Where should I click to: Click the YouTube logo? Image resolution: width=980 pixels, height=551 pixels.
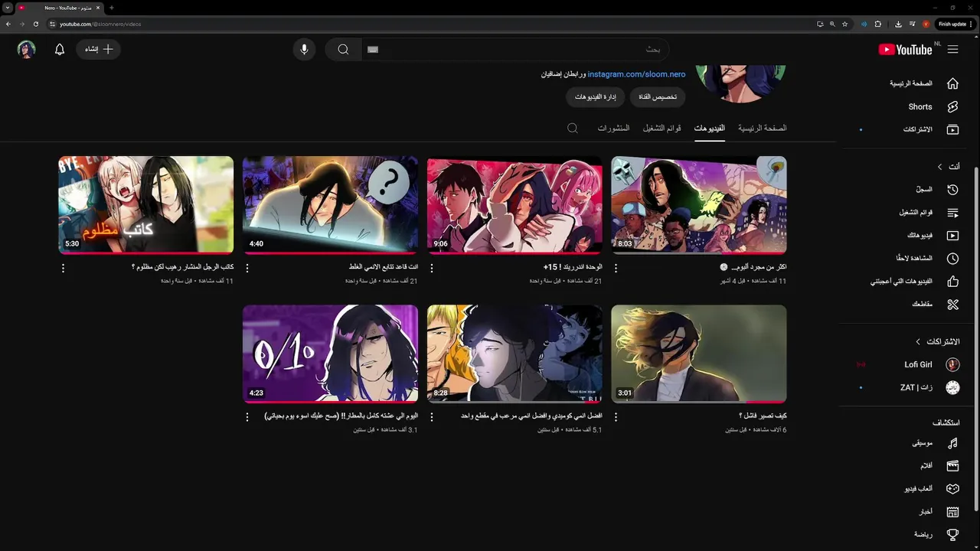pos(906,49)
